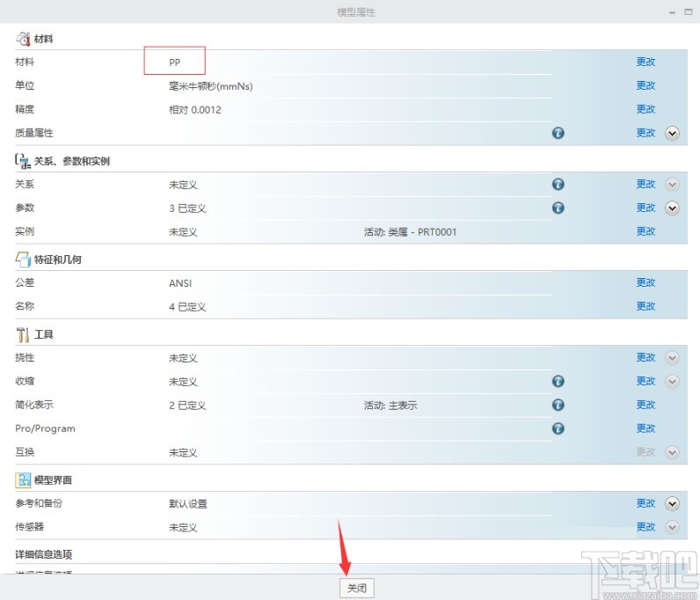Expand the 挠性 row chevron
This screenshot has width=700, height=600.
(673, 358)
